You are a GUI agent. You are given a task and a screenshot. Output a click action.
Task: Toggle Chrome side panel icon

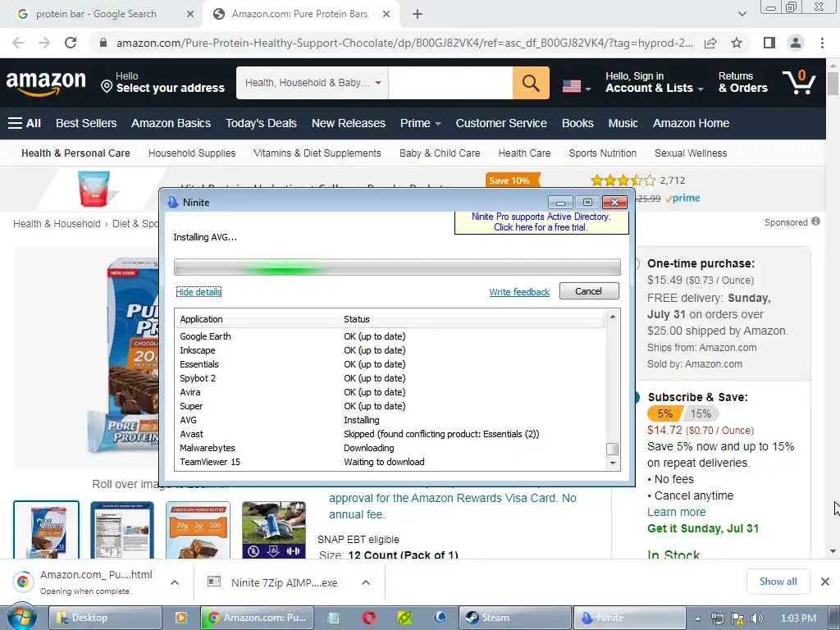pos(769,43)
